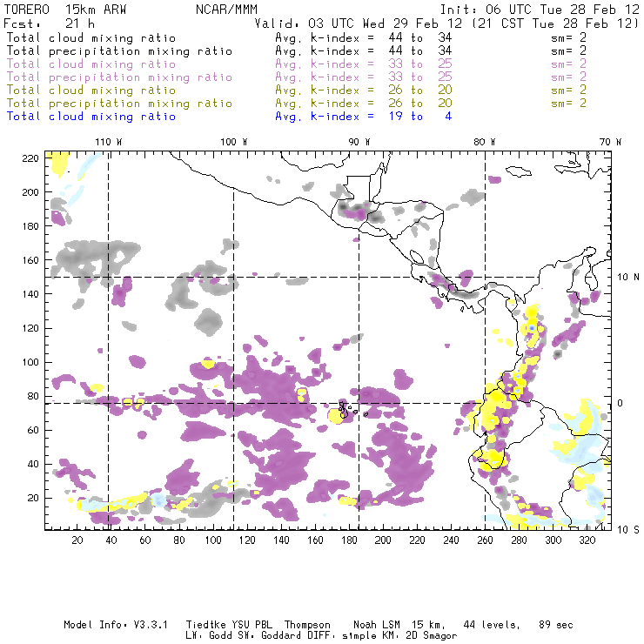Click "200" on the vertical axis
Screen dimensions: 644x644
(30, 192)
